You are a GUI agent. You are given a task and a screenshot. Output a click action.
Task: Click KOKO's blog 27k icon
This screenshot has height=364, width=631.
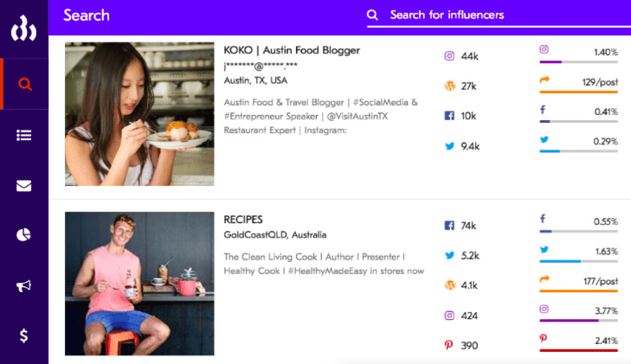(449, 86)
